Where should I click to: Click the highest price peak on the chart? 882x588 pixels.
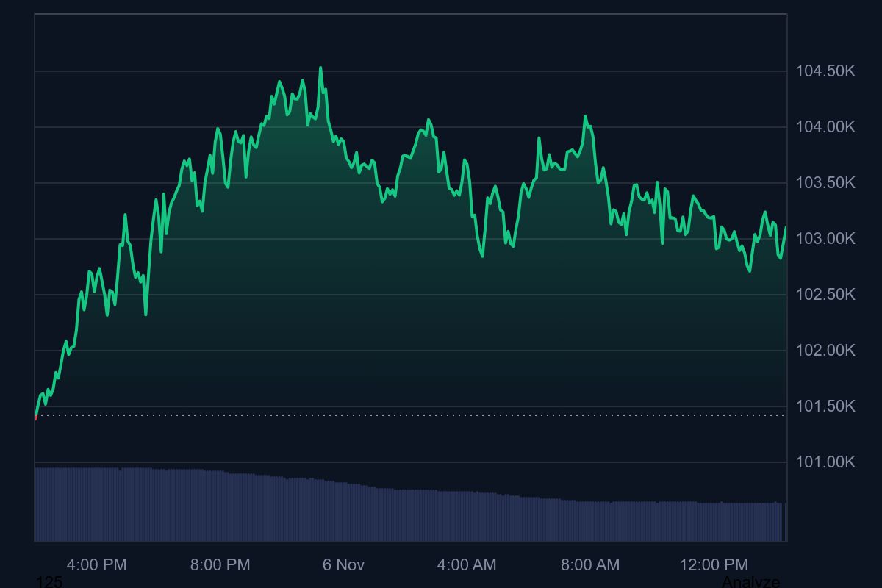click(x=320, y=68)
